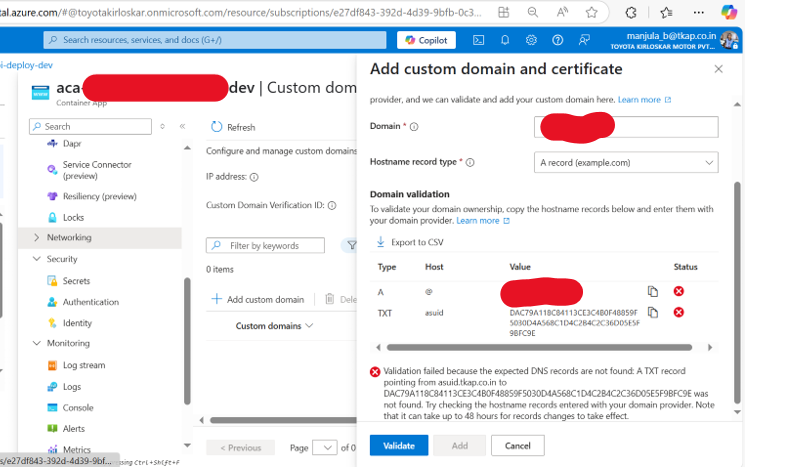Click Add custom domain
This screenshot has width=804, height=471.
coord(258,299)
